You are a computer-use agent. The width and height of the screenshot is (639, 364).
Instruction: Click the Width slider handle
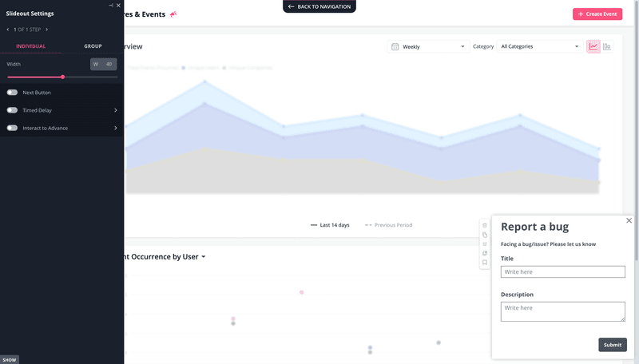click(63, 77)
